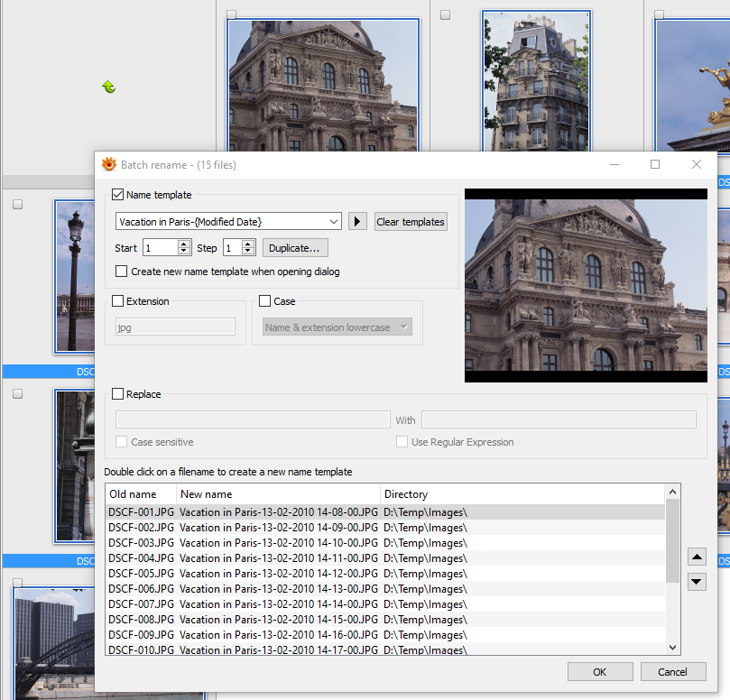Click the XnView icon in dialog title bar
Image resolution: width=730 pixels, height=700 pixels.
[109, 165]
